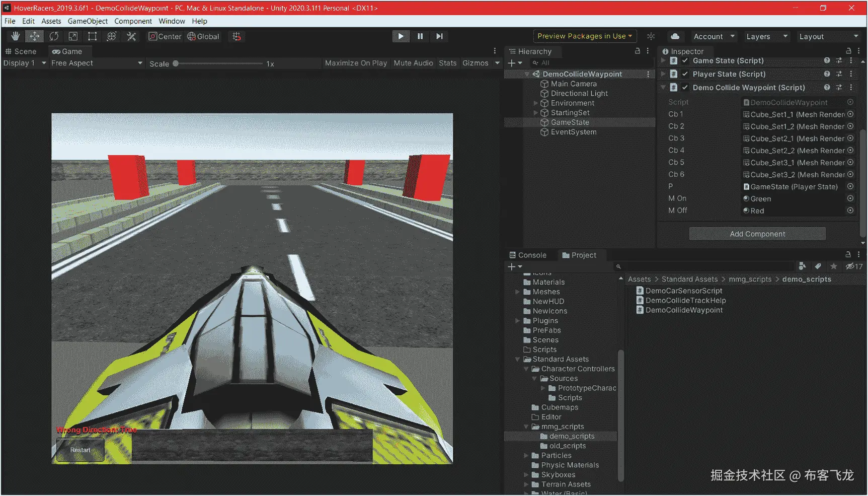
Task: Lock the Inspector panel
Action: click(848, 51)
